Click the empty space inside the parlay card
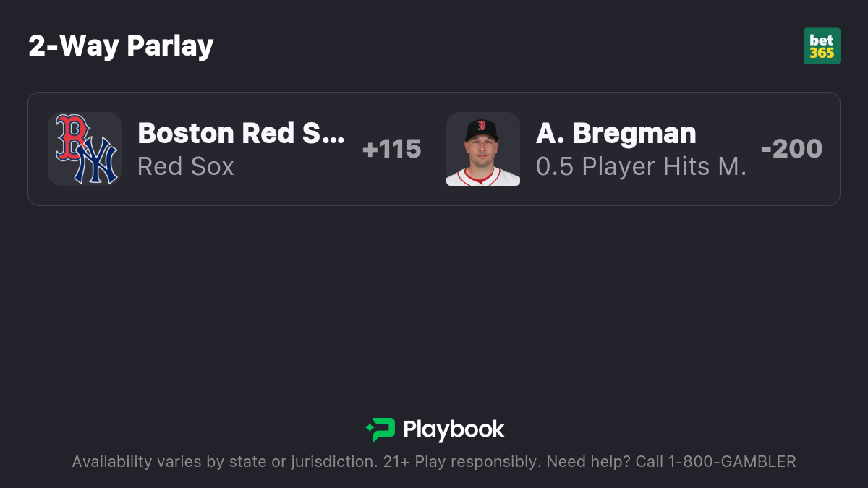Screen dimensions: 868x488 pos(434,194)
